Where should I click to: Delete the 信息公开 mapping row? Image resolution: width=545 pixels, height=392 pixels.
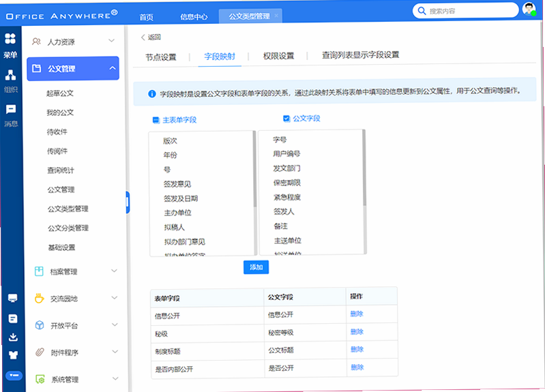coord(357,314)
